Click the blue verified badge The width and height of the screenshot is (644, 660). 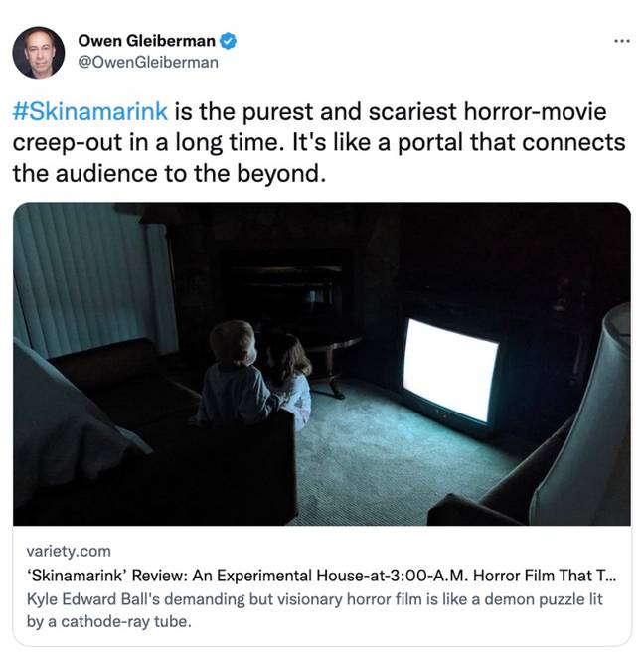point(229,41)
